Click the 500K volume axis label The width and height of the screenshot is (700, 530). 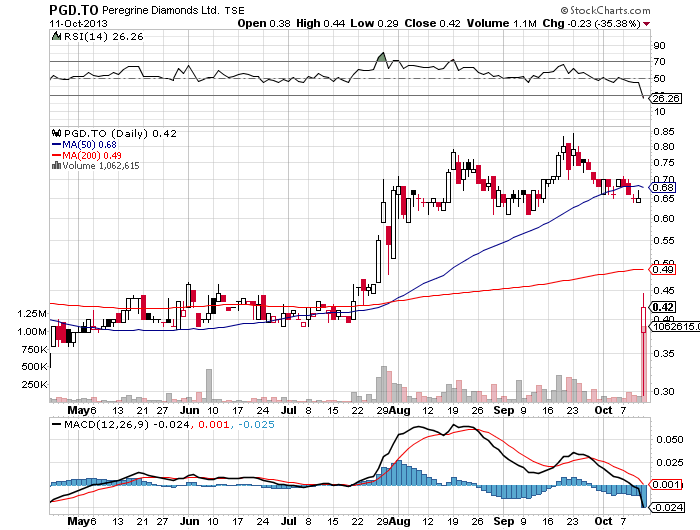[34, 367]
